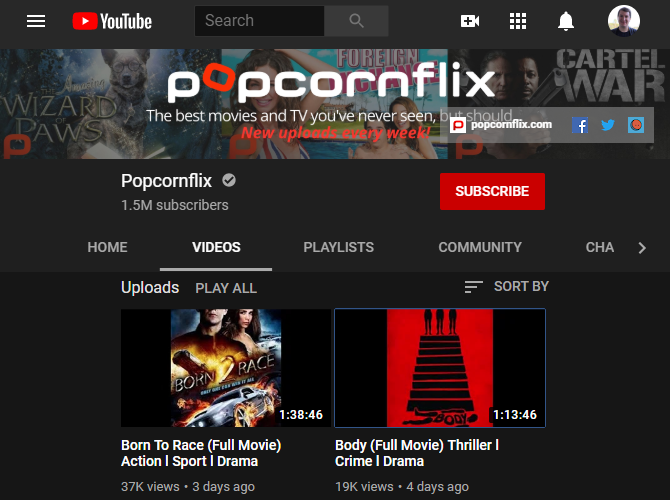Viewport: 670px width, 500px height.
Task: Open the partially shown CHA tab
Action: [599, 247]
